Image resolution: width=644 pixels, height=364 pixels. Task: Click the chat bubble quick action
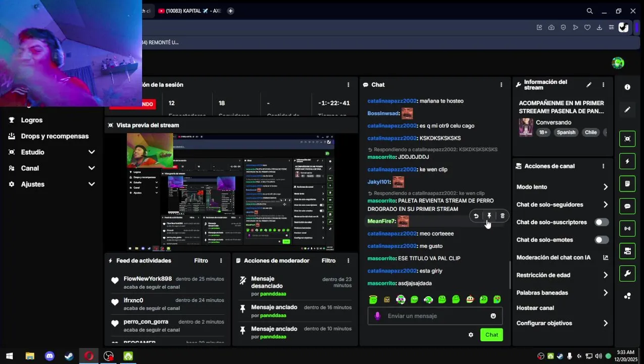(x=627, y=206)
